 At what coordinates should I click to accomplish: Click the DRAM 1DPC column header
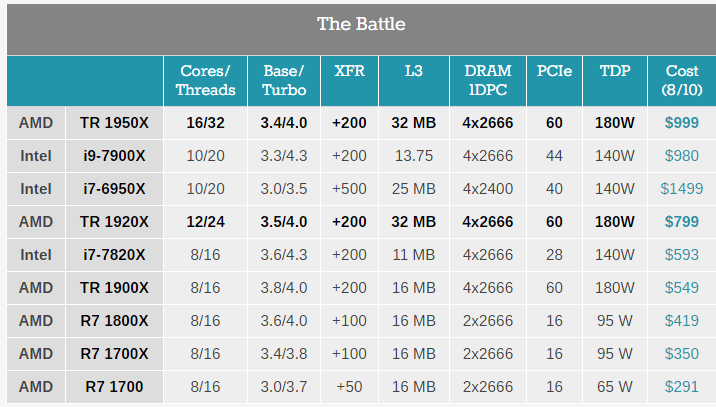point(488,80)
